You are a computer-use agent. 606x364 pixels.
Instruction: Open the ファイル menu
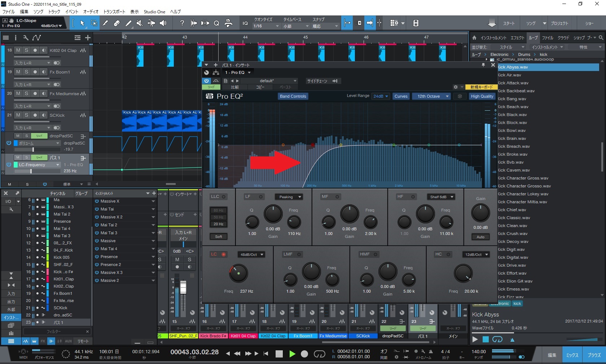(8, 12)
